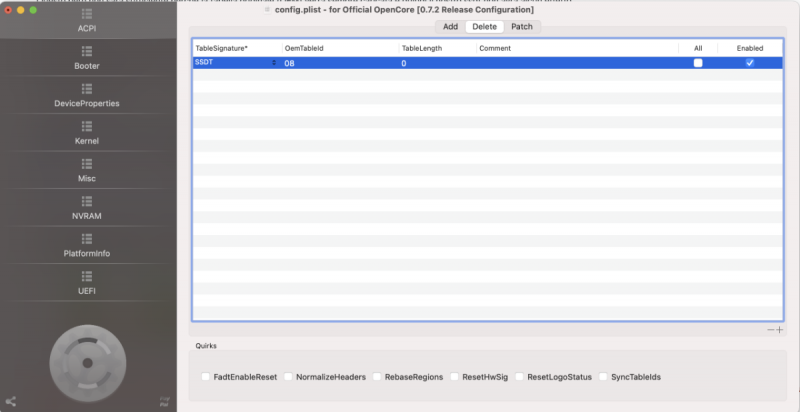Enable the FadtEnableReset quirk
This screenshot has height=412, width=800.
point(206,377)
